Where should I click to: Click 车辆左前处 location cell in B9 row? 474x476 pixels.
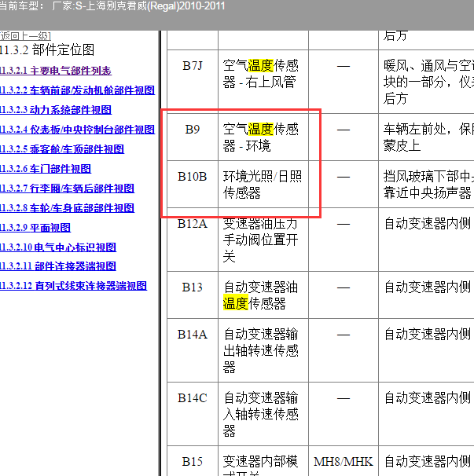pos(426,137)
